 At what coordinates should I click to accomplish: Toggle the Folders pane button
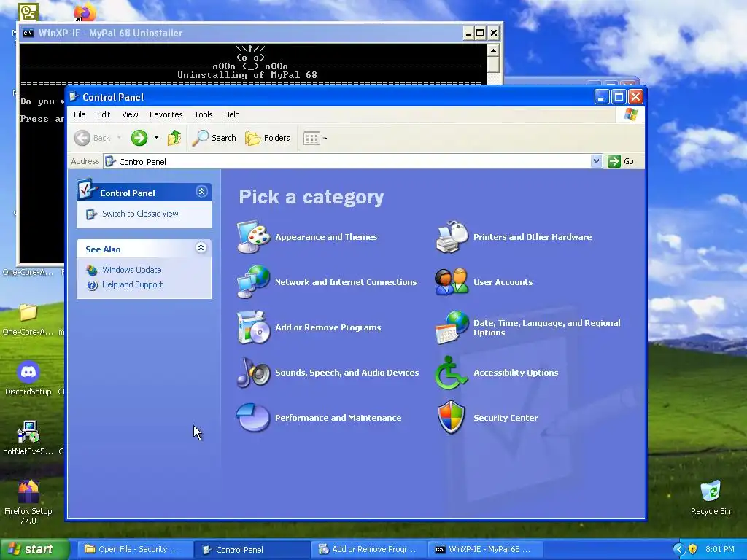[268, 138]
